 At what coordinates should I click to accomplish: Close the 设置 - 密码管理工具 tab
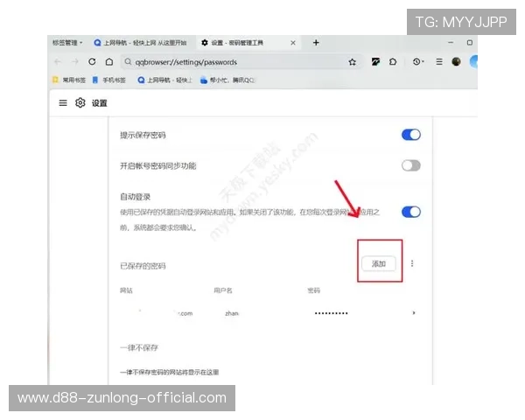293,43
